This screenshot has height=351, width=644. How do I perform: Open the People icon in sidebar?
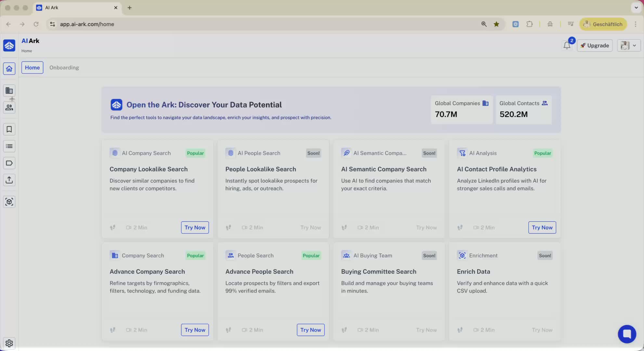(9, 108)
